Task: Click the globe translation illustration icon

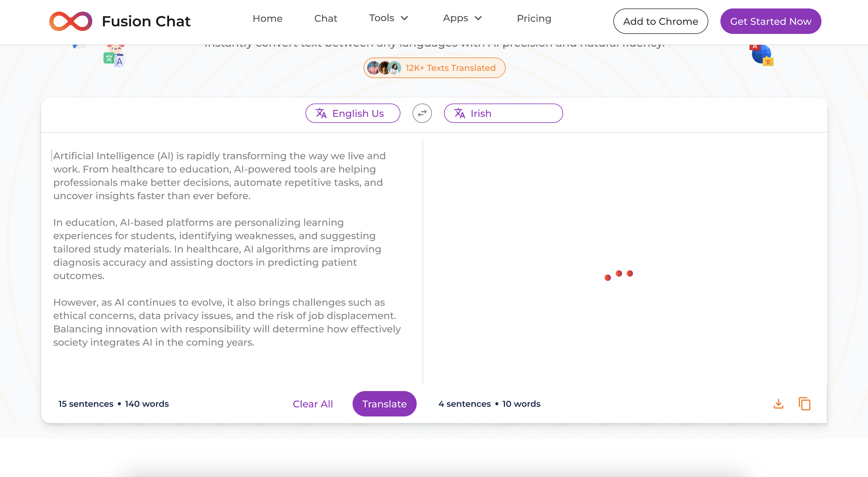Action: pyautogui.click(x=762, y=54)
